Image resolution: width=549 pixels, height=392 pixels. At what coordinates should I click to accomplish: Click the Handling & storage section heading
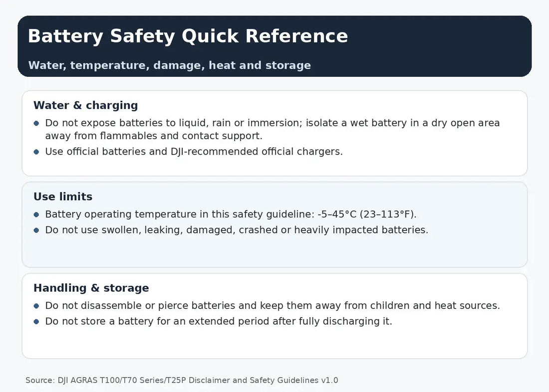[x=91, y=288]
